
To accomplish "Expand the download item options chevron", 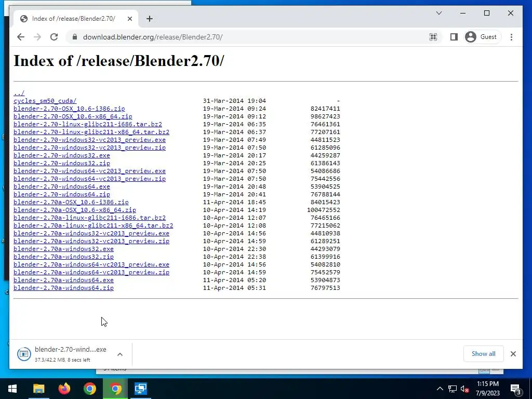I will point(120,354).
